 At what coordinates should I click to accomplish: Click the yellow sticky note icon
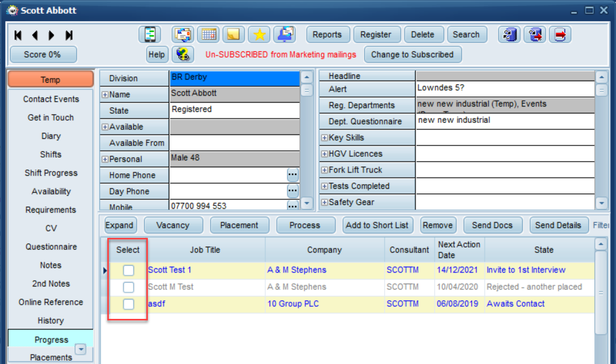234,34
